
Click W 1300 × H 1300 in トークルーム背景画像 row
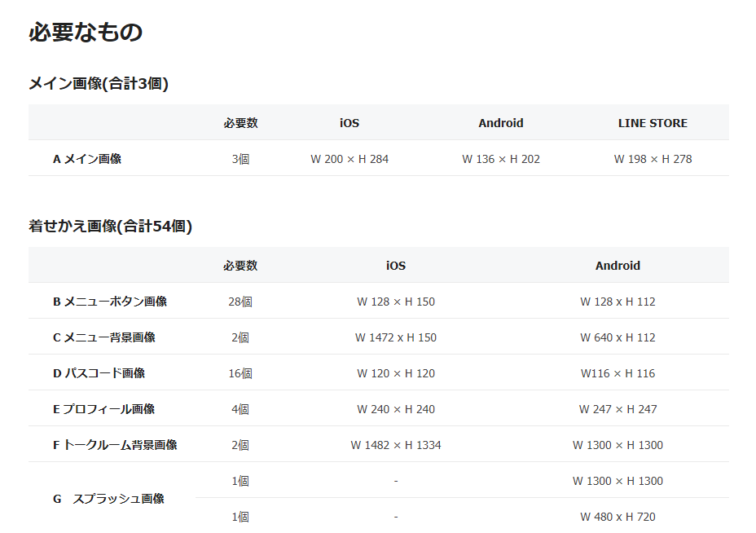click(618, 445)
